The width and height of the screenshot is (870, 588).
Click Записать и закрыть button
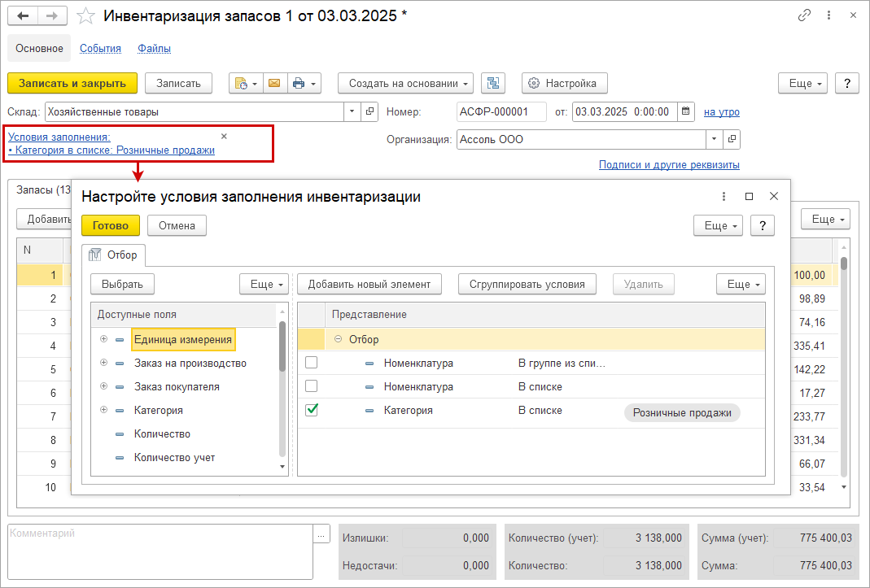pyautogui.click(x=72, y=83)
